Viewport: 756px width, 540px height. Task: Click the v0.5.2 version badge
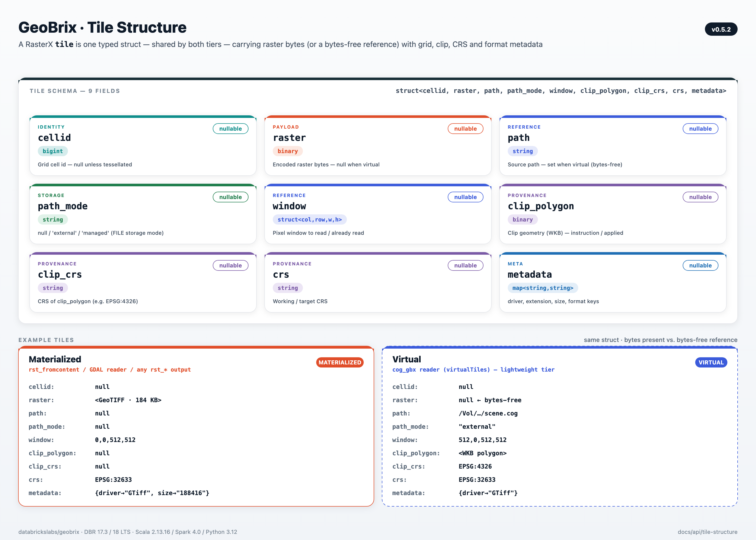tap(721, 29)
